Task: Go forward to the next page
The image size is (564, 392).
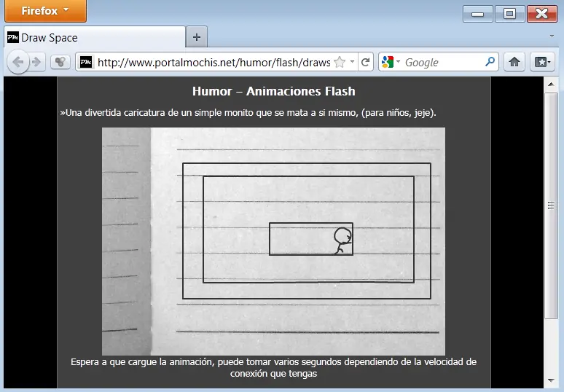Action: 36,62
